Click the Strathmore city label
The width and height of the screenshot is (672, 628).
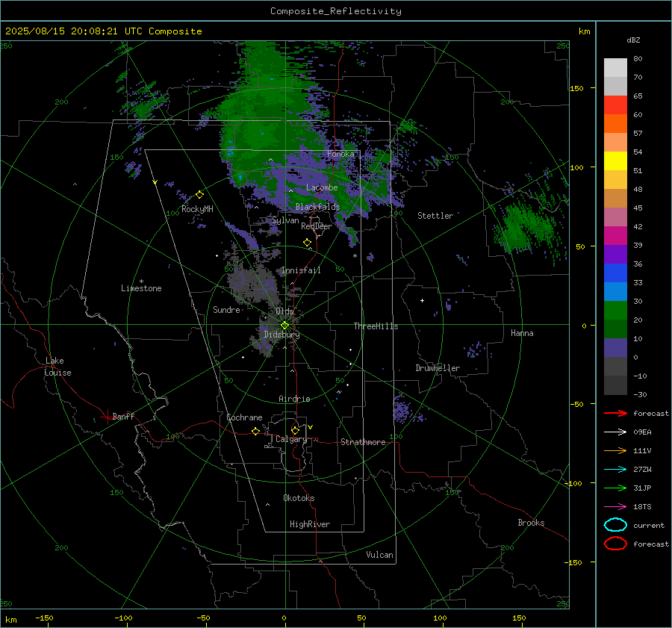pyautogui.click(x=363, y=442)
